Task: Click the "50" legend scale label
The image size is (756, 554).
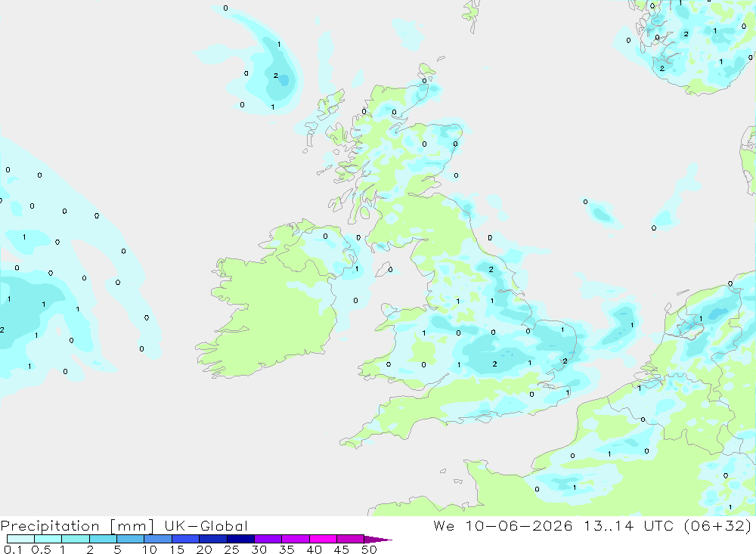Action: point(369,549)
